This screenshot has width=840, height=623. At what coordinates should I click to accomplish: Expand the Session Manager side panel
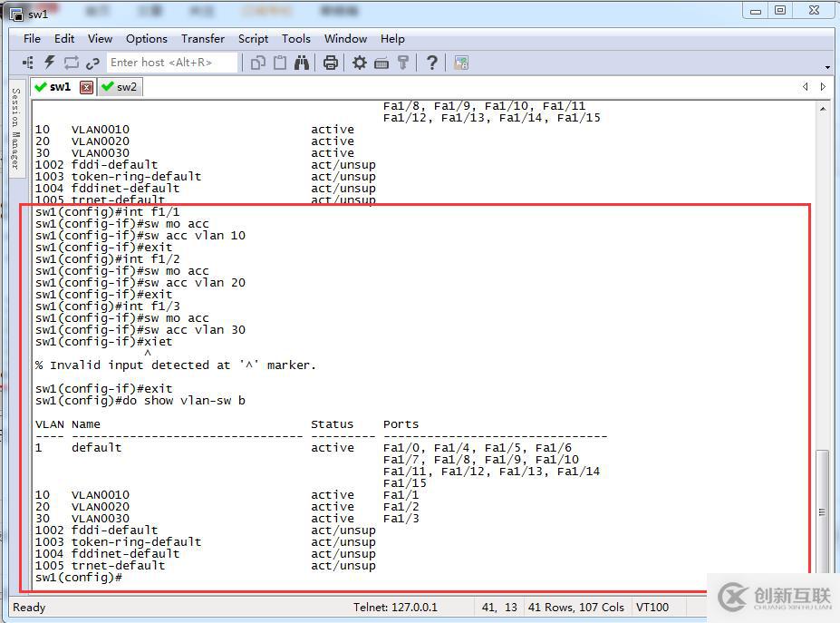(x=16, y=129)
